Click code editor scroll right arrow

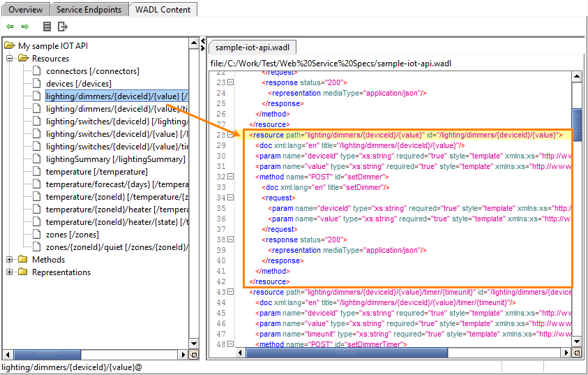566,353
